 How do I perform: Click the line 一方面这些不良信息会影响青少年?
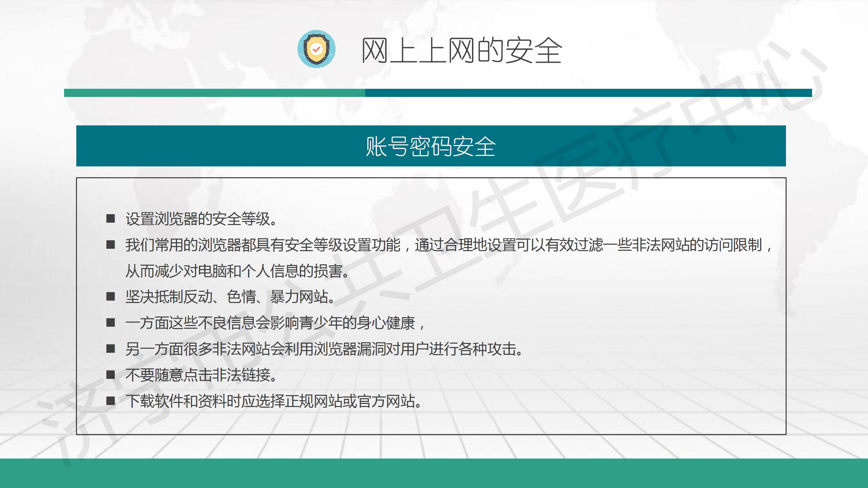tap(275, 323)
